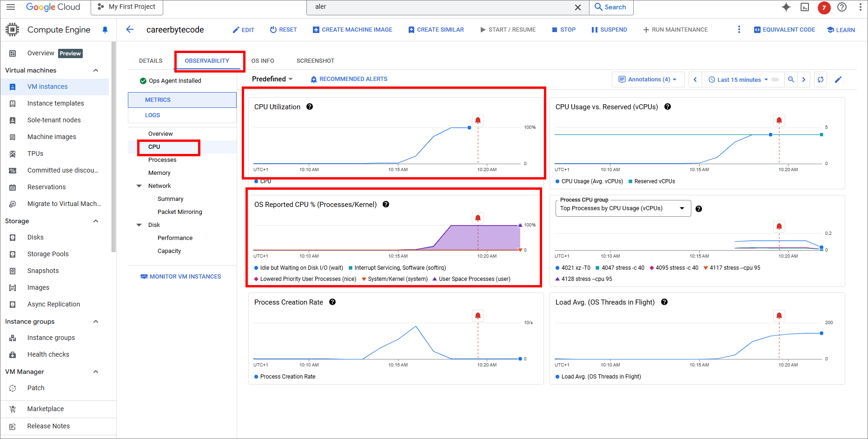Open the Top Processes by CPU Usage dropdown
868x439 pixels.
(x=623, y=208)
